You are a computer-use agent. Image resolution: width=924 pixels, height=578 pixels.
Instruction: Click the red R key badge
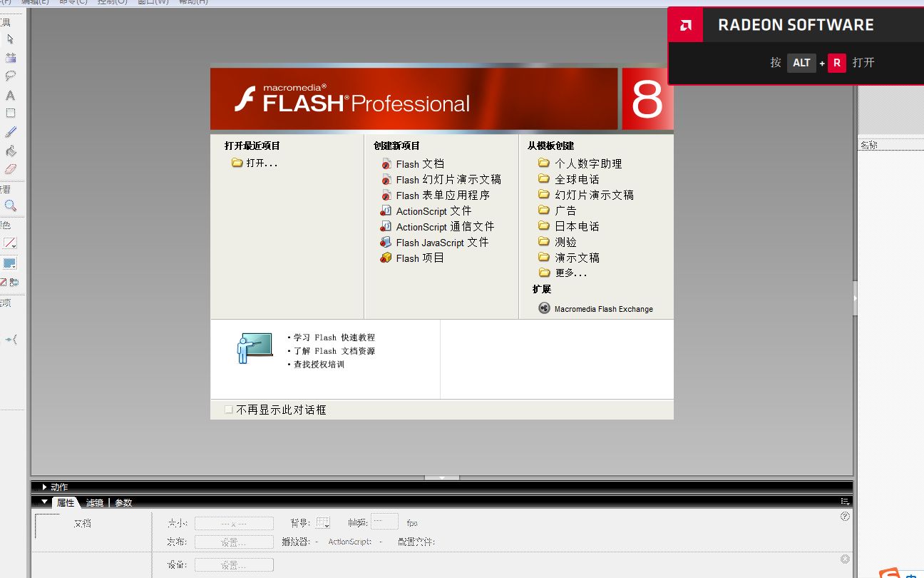[x=836, y=63]
